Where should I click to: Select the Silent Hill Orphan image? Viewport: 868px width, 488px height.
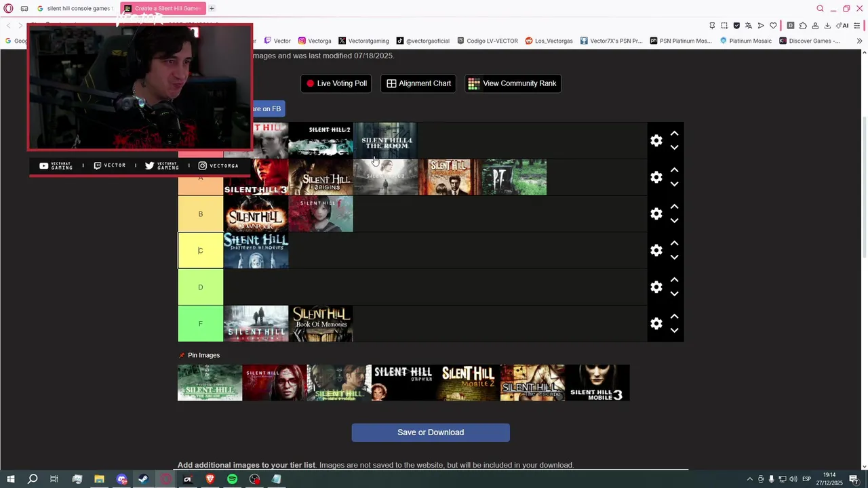point(403,383)
